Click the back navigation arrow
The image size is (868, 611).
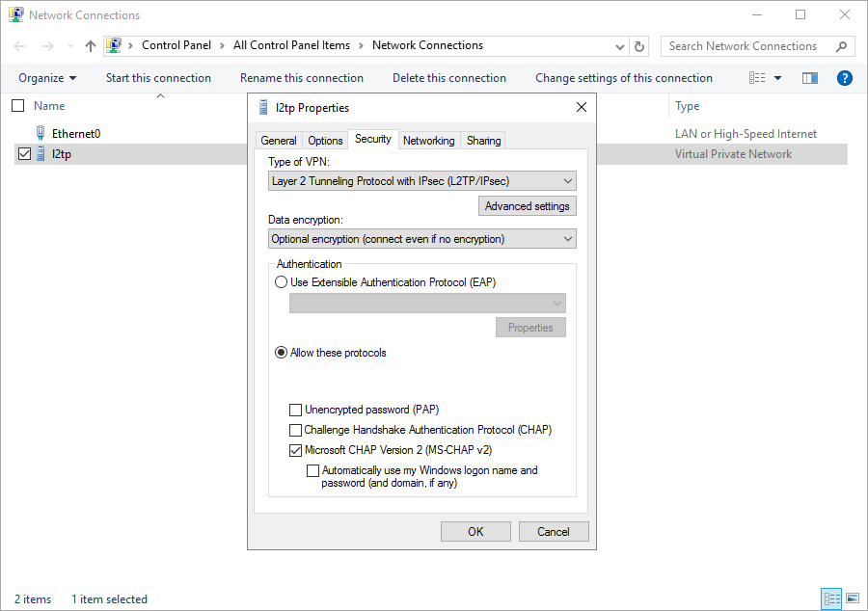[19, 46]
